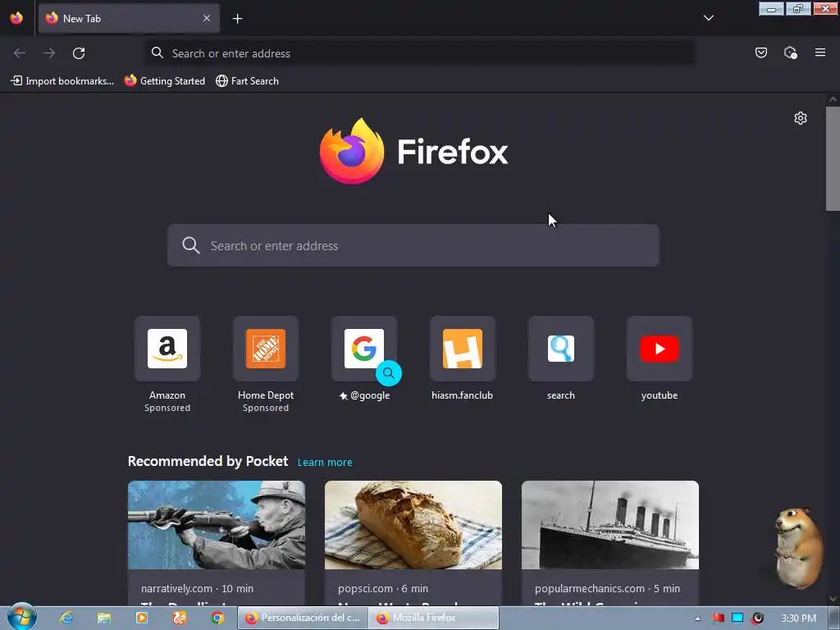Open narratively.com article thumbnail
The width and height of the screenshot is (840, 630).
(217, 525)
